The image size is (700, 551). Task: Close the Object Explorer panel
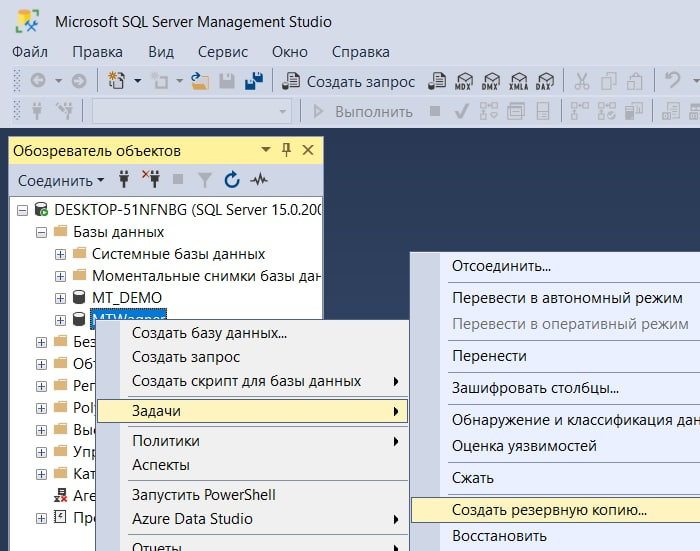click(308, 150)
